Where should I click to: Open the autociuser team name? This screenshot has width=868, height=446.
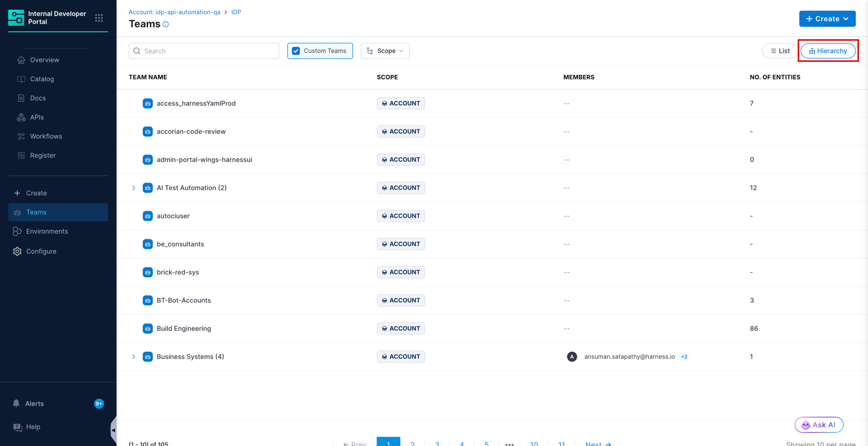pos(173,216)
